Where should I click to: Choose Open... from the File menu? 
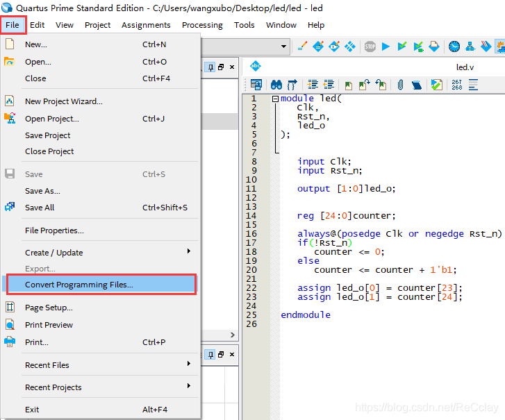(101, 62)
